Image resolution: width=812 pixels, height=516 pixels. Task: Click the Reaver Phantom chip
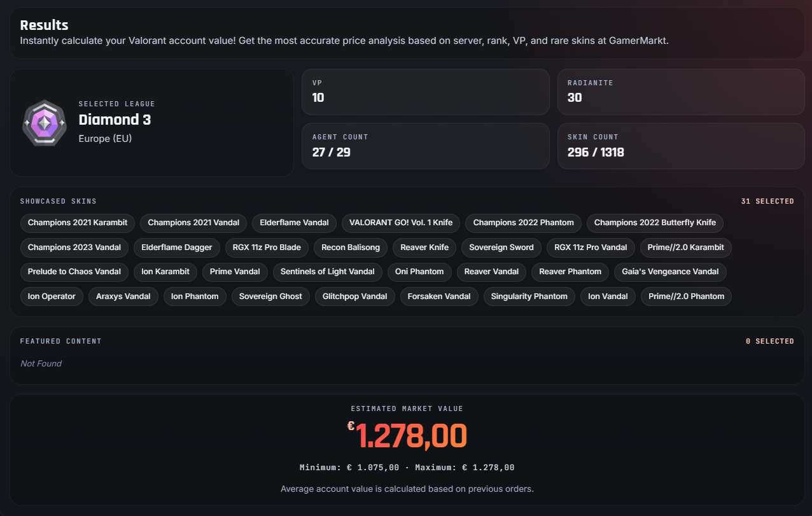570,272
